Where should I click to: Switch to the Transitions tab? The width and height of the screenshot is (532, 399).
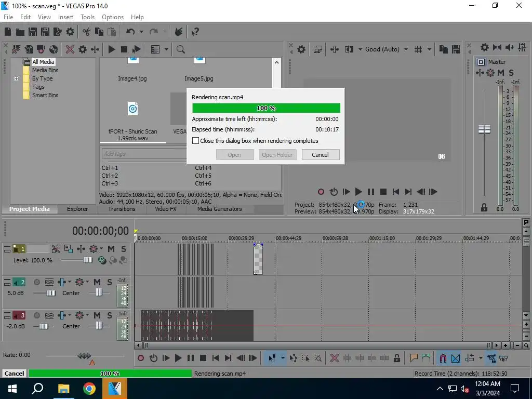click(122, 209)
